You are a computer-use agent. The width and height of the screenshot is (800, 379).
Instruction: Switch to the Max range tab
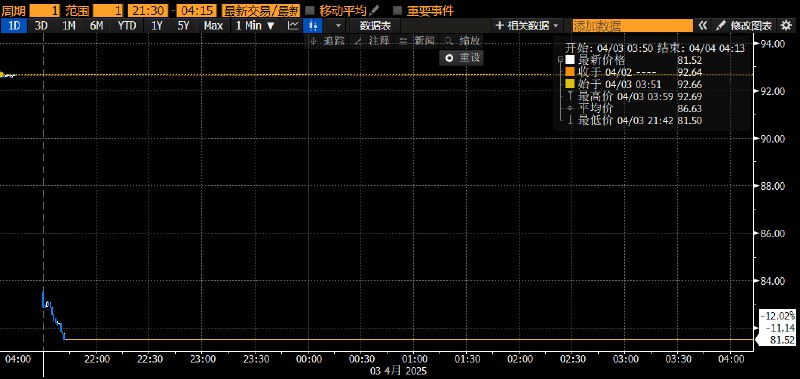(213, 26)
